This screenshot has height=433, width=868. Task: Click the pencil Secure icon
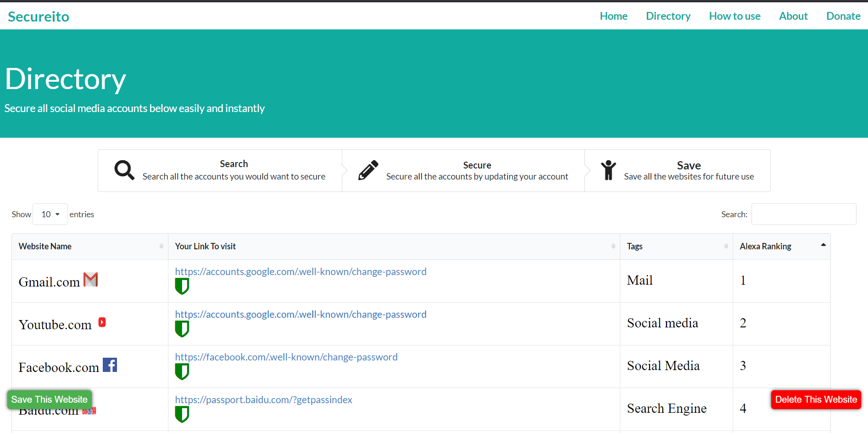coord(368,170)
